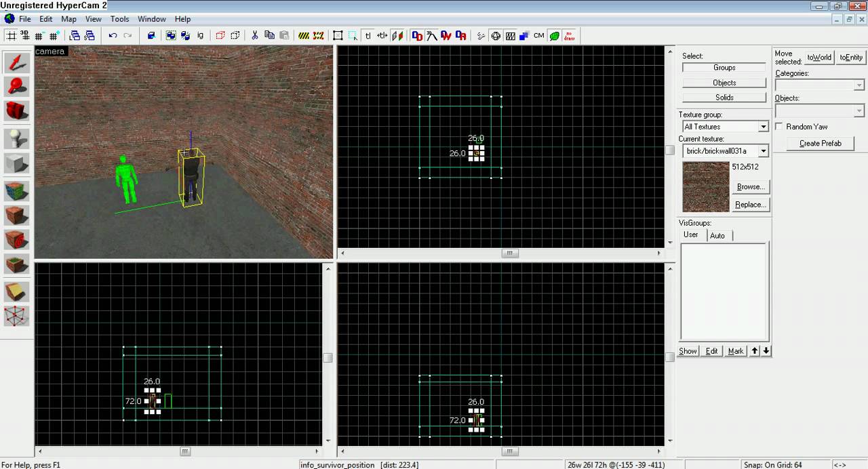
Task: Open the Categories dropdown
Action: pyautogui.click(x=859, y=85)
